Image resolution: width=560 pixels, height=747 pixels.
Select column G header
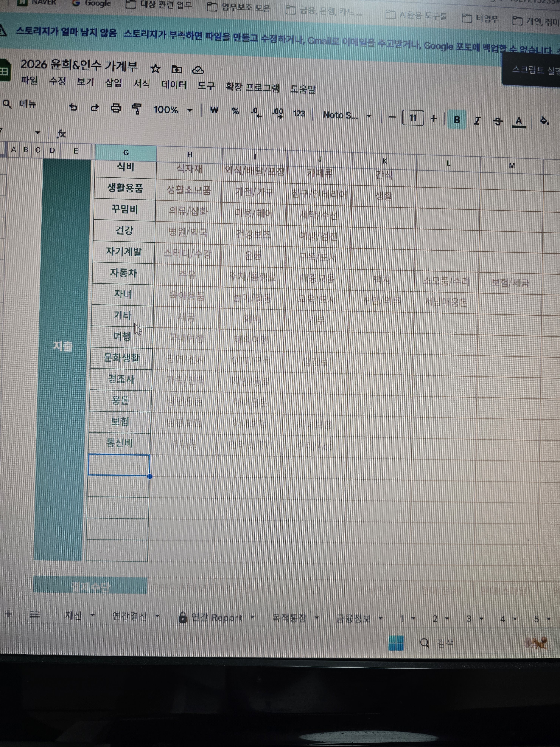pos(126,153)
